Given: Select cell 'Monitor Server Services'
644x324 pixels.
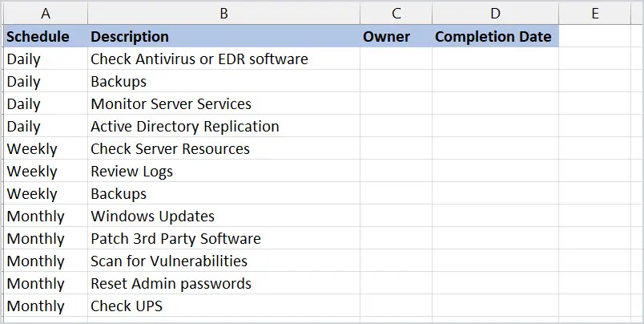Looking at the screenshot, I should (x=223, y=103).
